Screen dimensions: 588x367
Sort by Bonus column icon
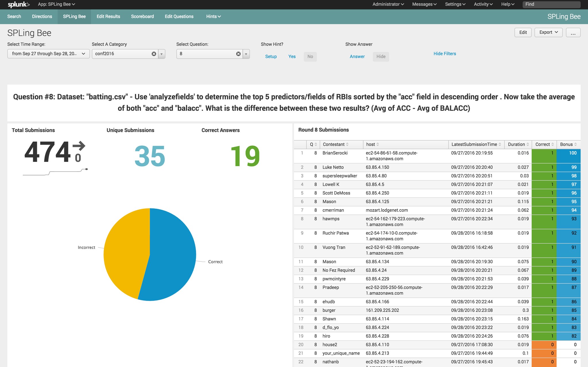[575, 145]
